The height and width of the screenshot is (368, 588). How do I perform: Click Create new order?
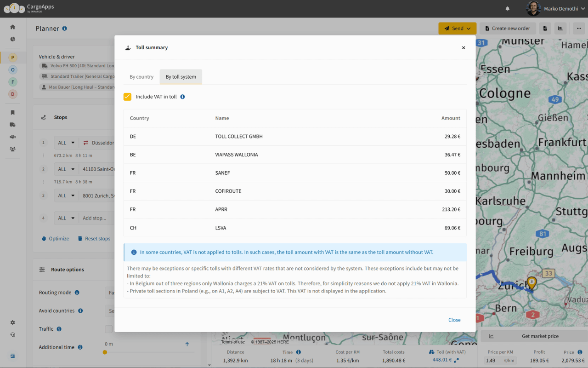(508, 28)
